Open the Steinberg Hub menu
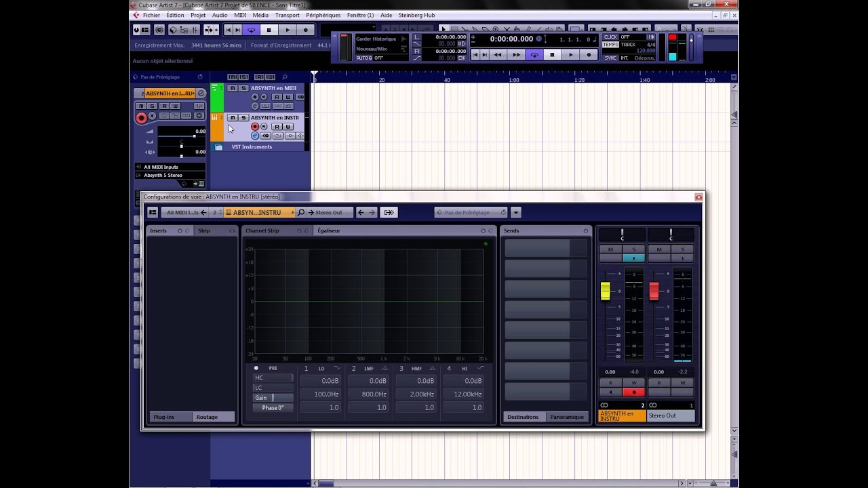This screenshot has height=488, width=868. (416, 15)
